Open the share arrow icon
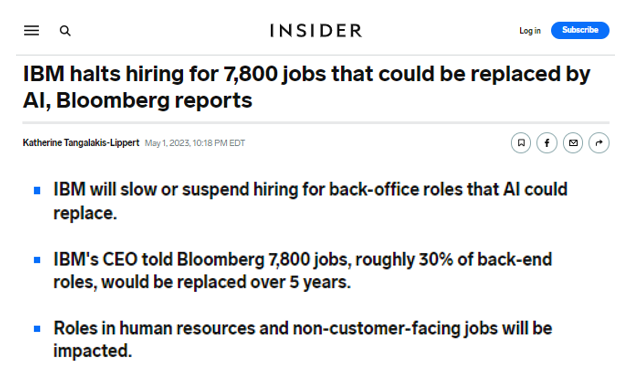The image size is (637, 387). [599, 143]
